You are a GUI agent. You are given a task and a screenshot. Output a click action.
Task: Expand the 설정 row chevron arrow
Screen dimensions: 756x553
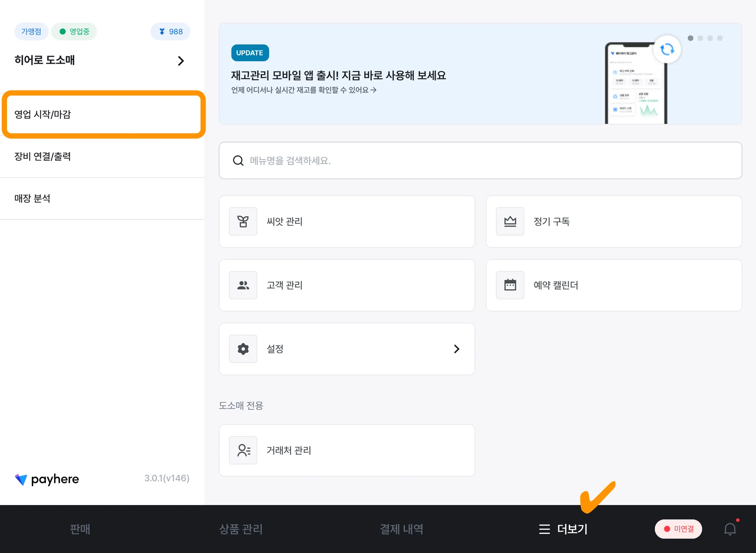click(x=457, y=349)
